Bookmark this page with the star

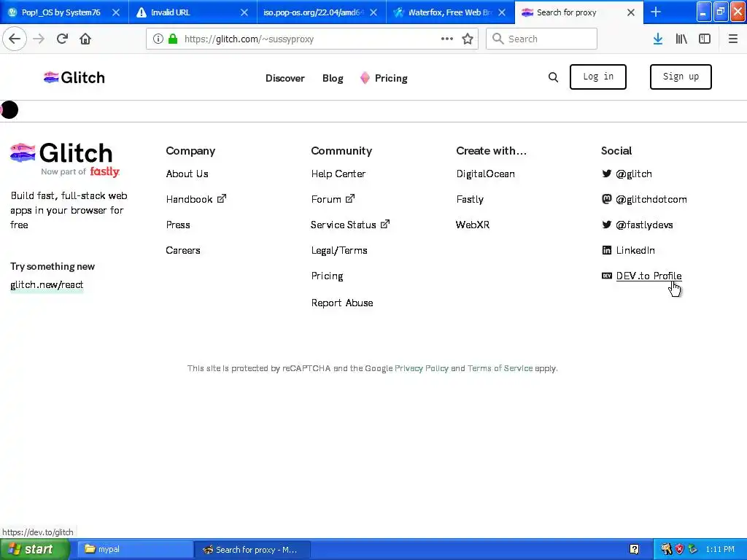(x=468, y=39)
